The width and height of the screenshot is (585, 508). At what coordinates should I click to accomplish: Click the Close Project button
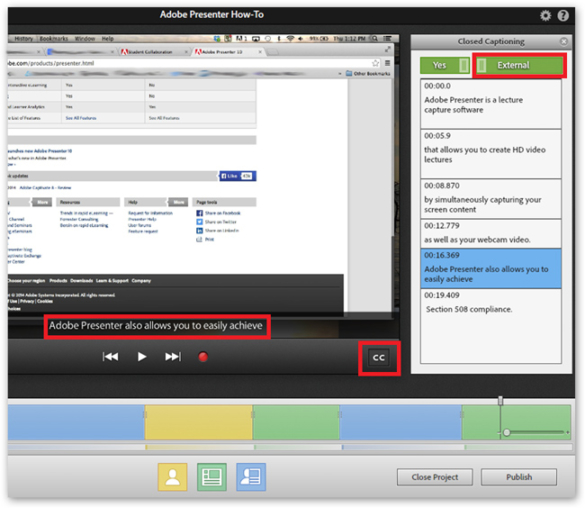click(x=435, y=477)
